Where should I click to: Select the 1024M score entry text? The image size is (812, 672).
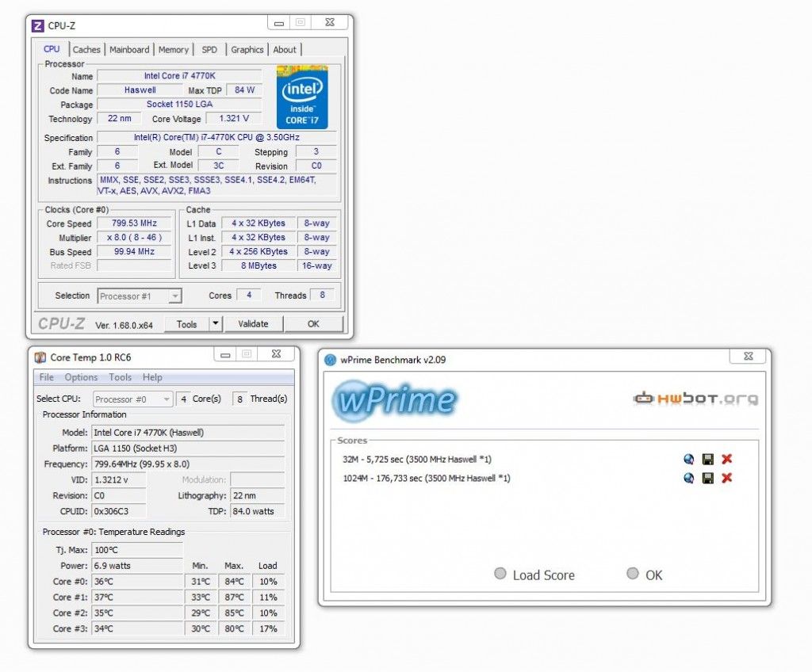(x=426, y=478)
